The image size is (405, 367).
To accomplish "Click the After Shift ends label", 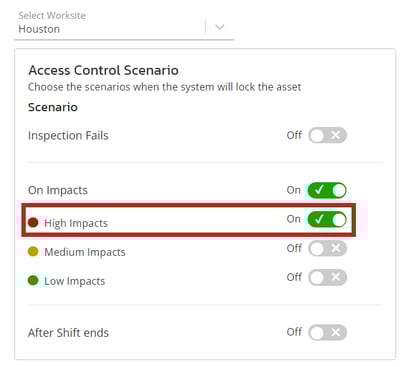I will 68,333.
